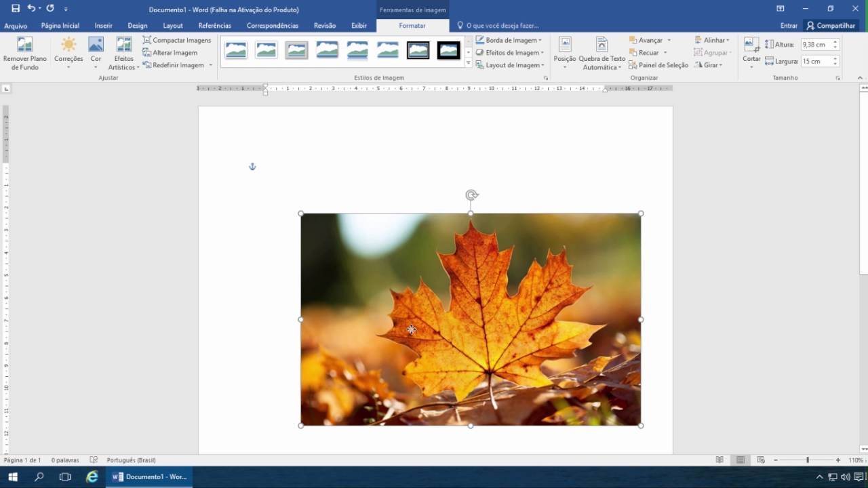Viewport: 868px width, 488px height.
Task: Click Alterar Imagem
Action: point(170,53)
